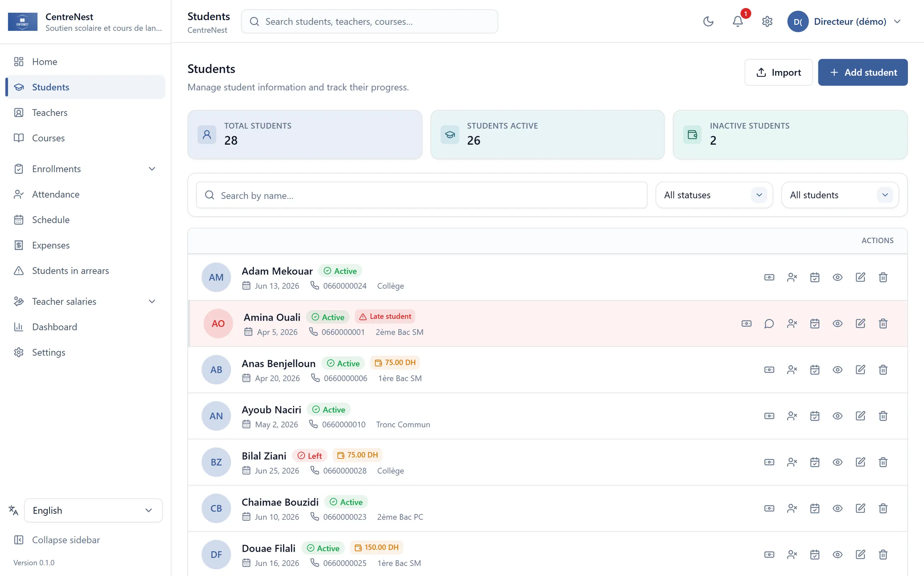The width and height of the screenshot is (924, 576).
Task: Delete Adam Mekouar with trash icon
Action: (x=883, y=277)
